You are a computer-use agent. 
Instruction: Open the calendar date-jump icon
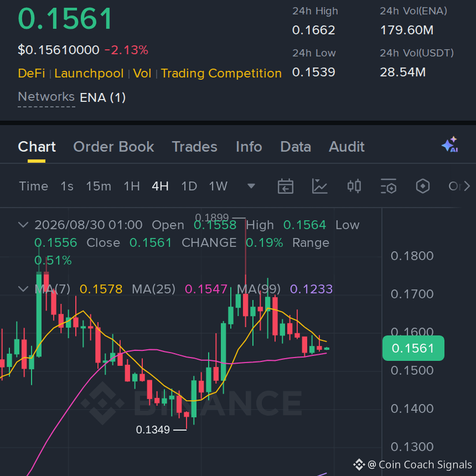coord(285,186)
